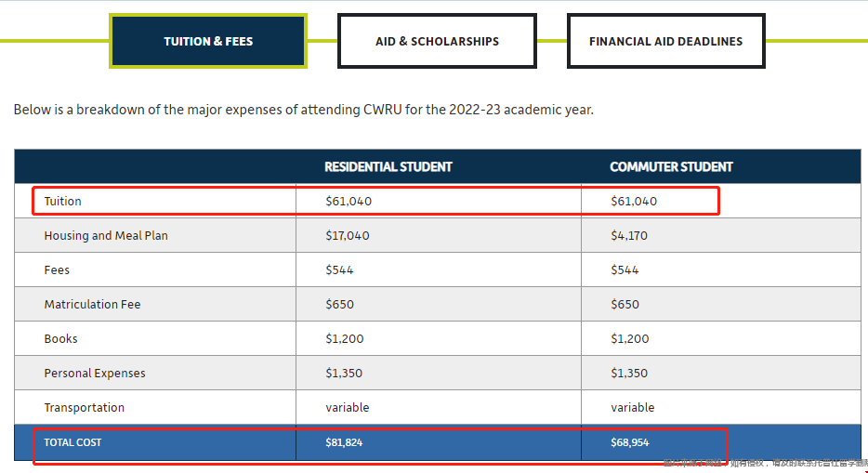Click the $17,040 housing cost value

click(x=348, y=236)
